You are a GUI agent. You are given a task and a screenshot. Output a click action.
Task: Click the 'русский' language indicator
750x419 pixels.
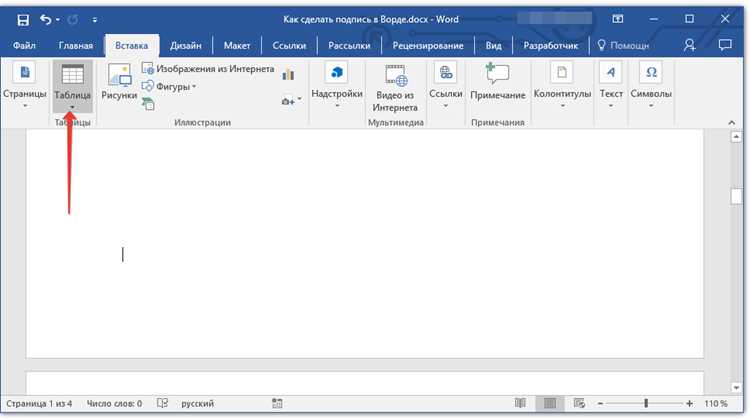click(197, 404)
